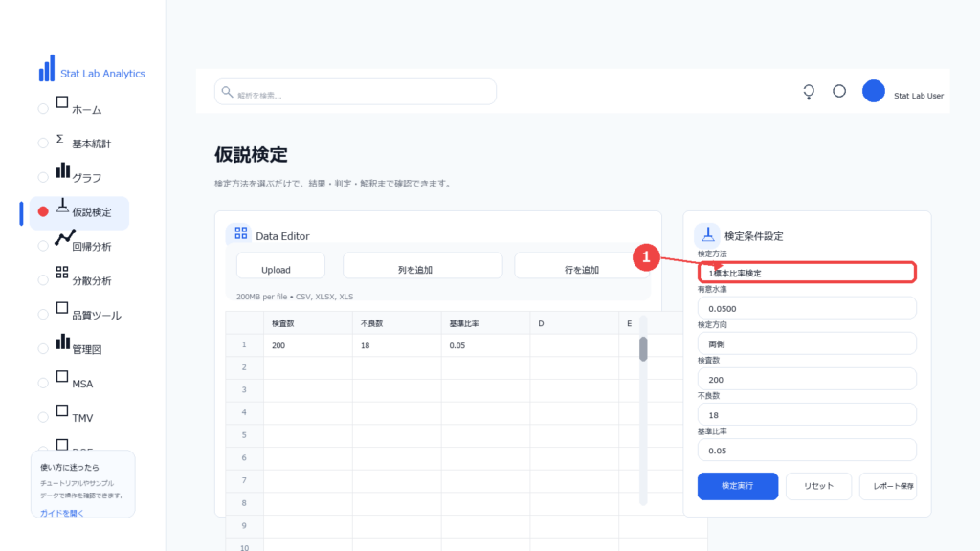Select the red 仮説検定 radio button
This screenshot has height=551, width=980.
[43, 211]
